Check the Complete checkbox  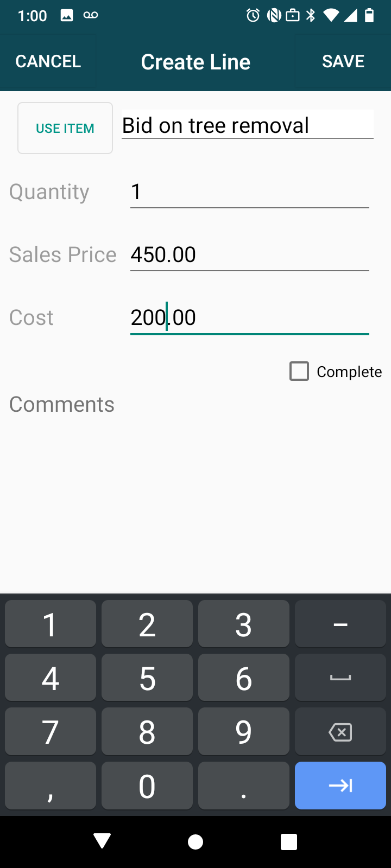[299, 372]
